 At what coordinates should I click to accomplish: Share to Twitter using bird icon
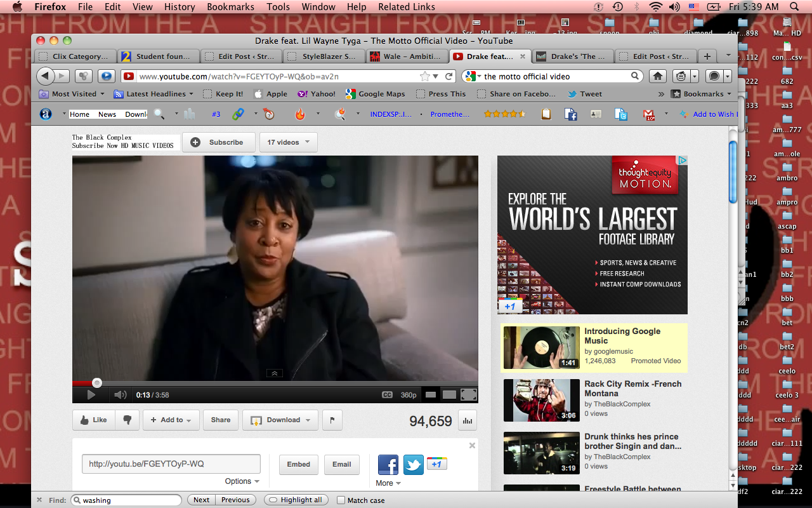pyautogui.click(x=414, y=465)
